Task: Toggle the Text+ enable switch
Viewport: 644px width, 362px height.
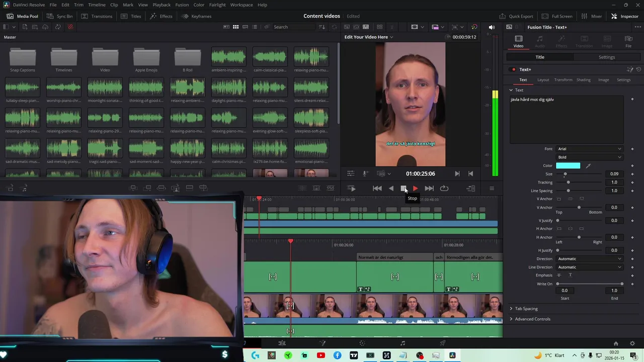Action: point(513,69)
